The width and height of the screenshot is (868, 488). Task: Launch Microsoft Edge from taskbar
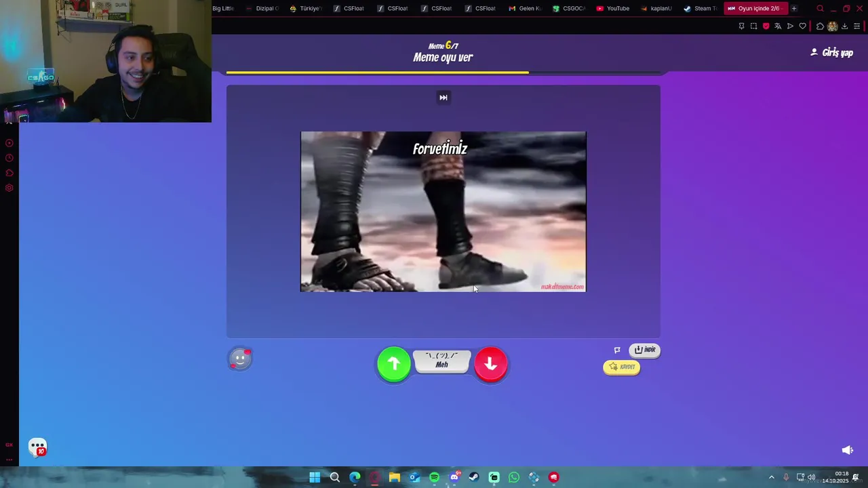click(x=355, y=477)
